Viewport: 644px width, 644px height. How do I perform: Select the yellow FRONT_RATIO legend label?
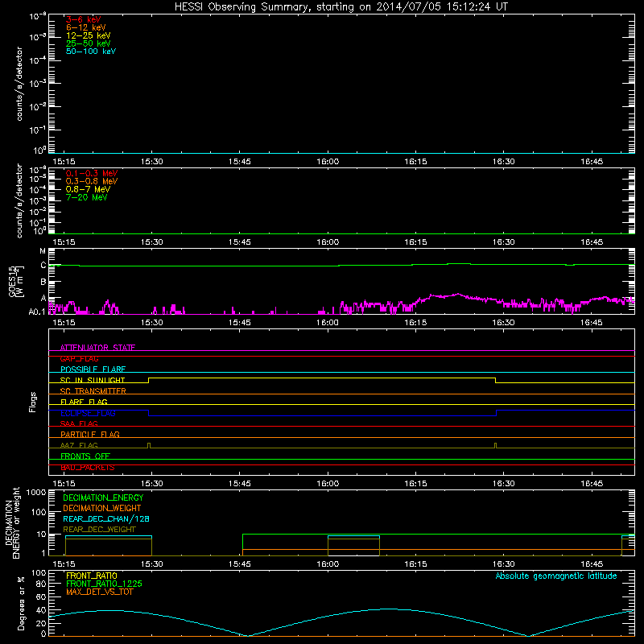[92, 576]
